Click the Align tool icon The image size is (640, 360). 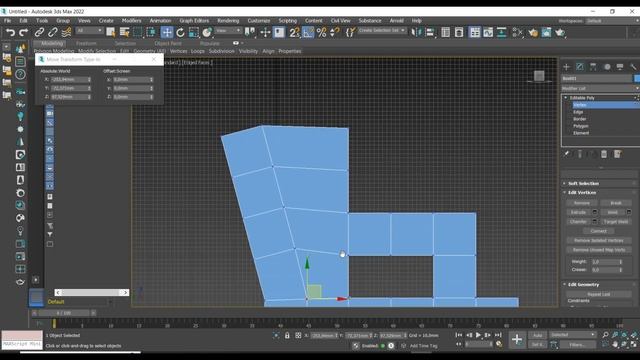430,32
